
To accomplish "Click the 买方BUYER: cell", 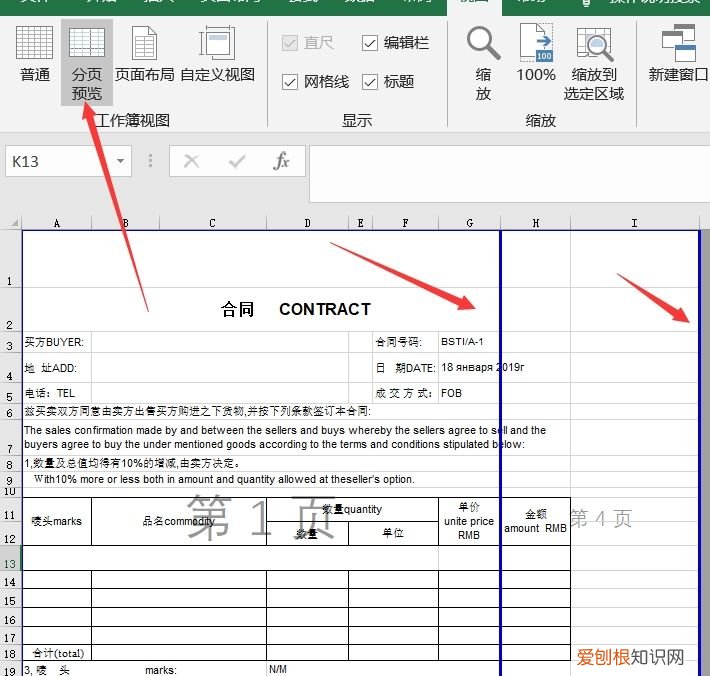I will (57, 342).
